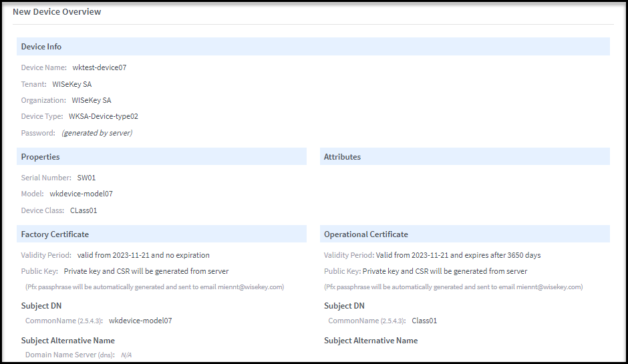Click the Organization value WISeKey SA

(x=92, y=100)
